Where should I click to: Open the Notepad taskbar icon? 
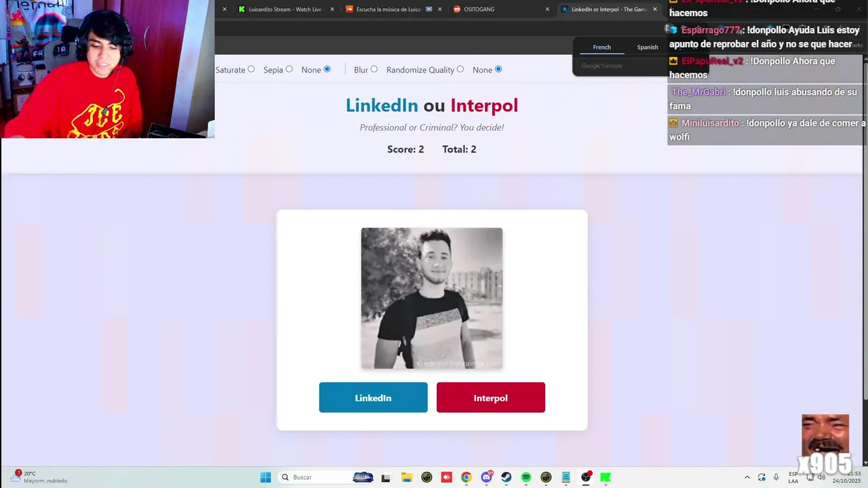click(x=566, y=477)
